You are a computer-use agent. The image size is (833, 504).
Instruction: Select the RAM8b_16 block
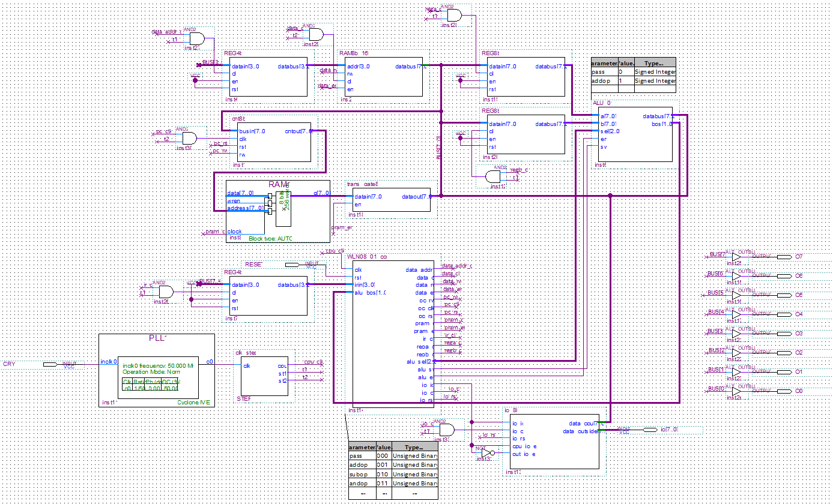tap(382, 76)
